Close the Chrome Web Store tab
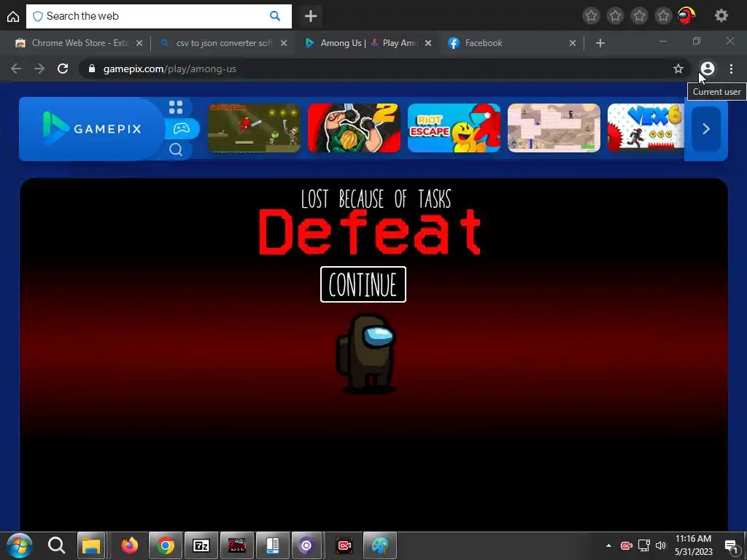The image size is (747, 560). [139, 43]
